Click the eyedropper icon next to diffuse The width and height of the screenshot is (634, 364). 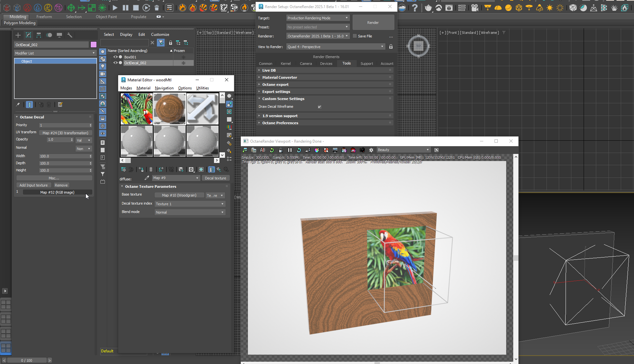click(x=147, y=178)
